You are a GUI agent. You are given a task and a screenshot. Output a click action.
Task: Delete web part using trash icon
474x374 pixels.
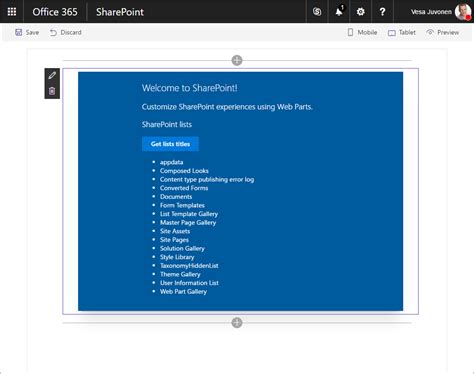52,91
